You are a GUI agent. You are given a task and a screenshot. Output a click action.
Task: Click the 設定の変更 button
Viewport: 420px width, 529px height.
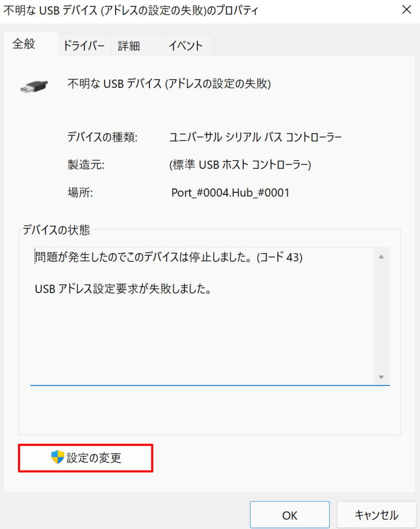[x=85, y=458]
